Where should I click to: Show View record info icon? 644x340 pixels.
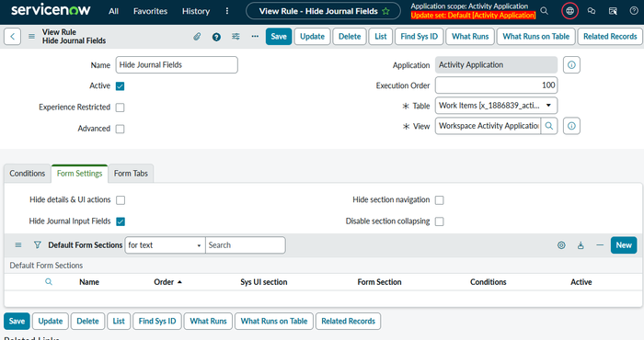click(571, 126)
